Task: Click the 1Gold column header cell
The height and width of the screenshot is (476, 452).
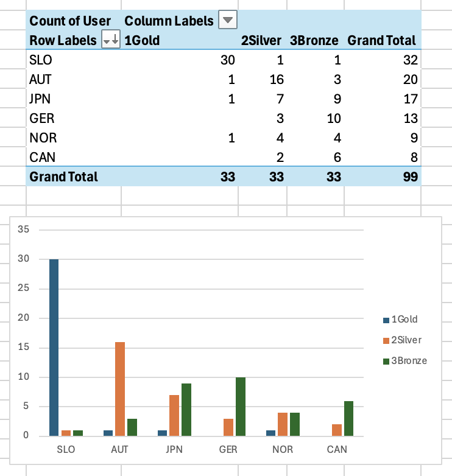Action: (x=142, y=41)
